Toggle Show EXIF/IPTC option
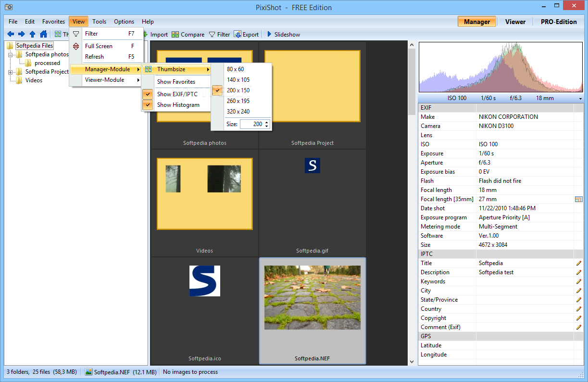This screenshot has width=588, height=382. tap(176, 94)
